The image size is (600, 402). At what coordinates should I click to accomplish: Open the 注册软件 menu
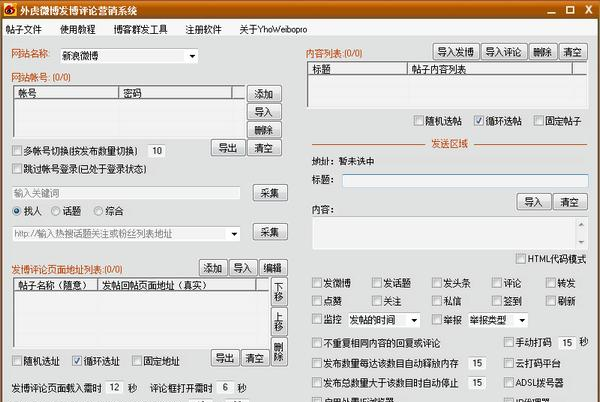(x=202, y=29)
